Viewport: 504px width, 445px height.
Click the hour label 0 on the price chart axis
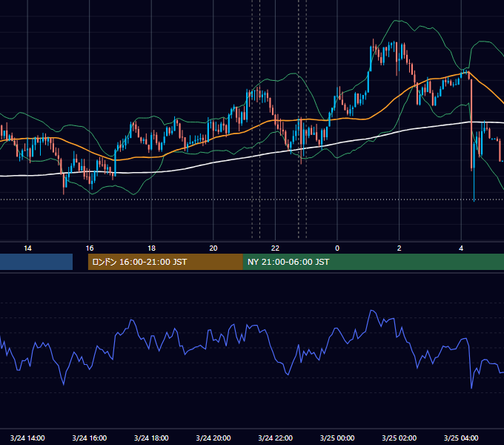pos(337,248)
